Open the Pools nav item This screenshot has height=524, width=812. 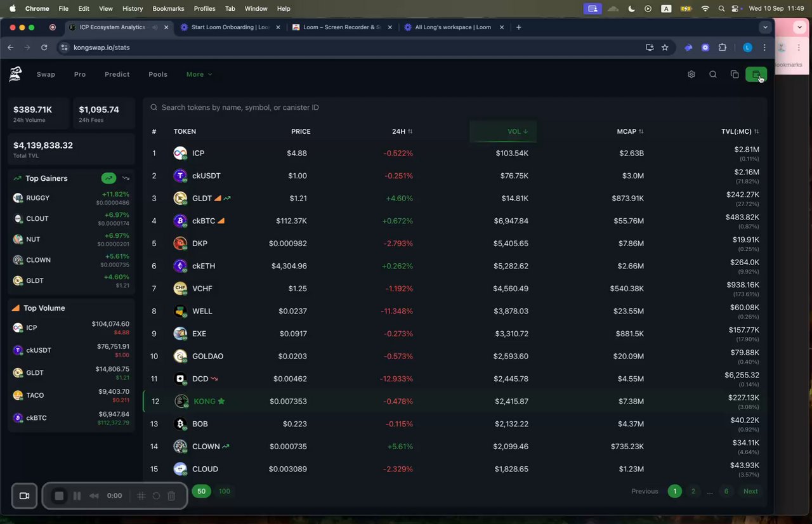pos(158,74)
